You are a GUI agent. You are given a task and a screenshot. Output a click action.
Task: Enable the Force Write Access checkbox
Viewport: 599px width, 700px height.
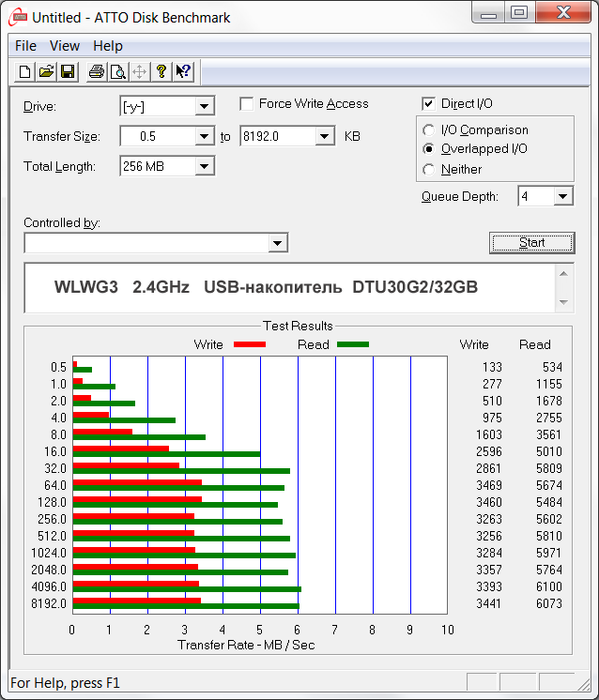pos(247,104)
